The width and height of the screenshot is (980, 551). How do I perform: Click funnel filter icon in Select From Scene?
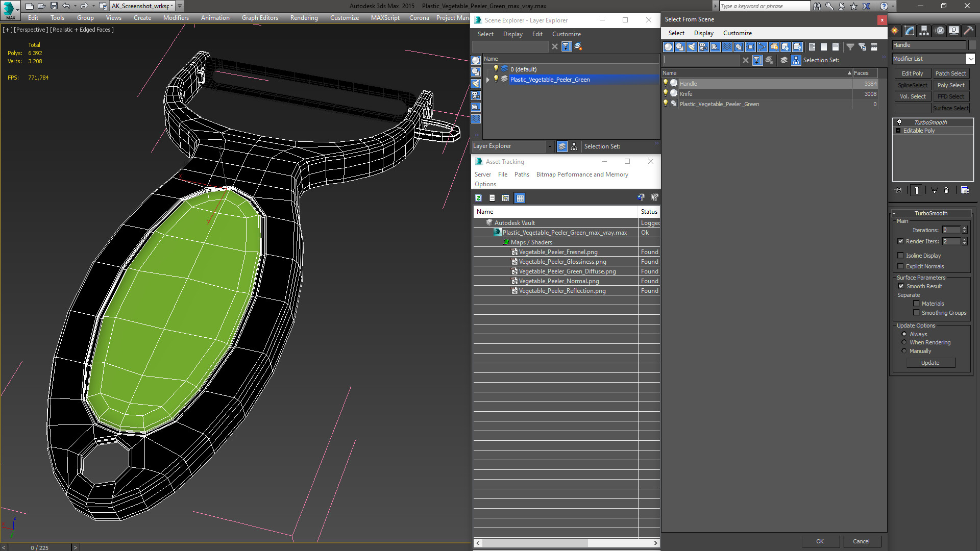pyautogui.click(x=850, y=47)
